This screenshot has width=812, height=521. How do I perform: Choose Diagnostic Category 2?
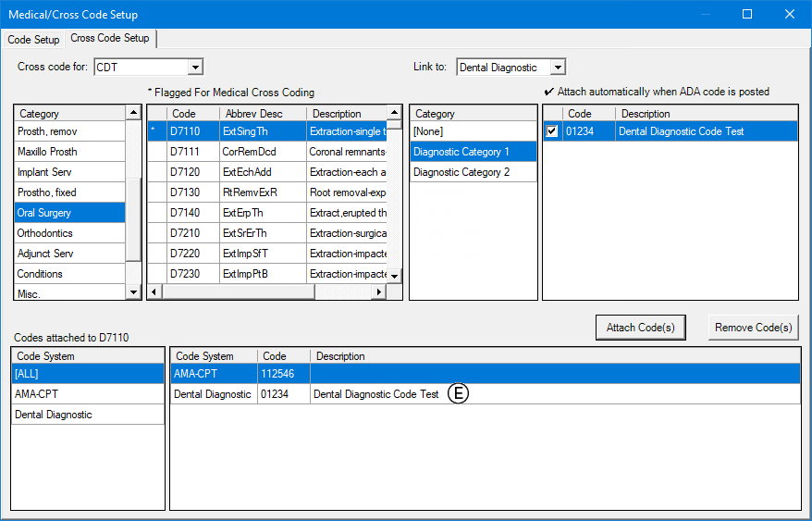[x=461, y=172]
